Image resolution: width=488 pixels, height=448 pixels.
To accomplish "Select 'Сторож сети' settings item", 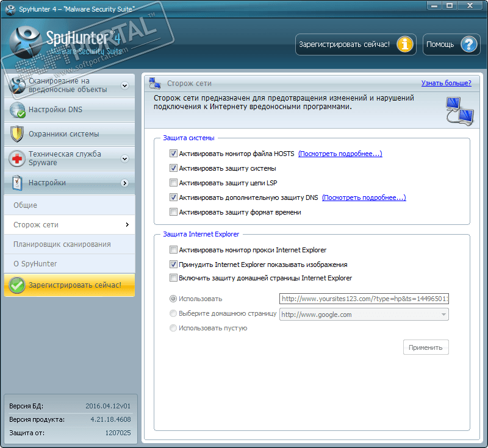I will [70, 224].
